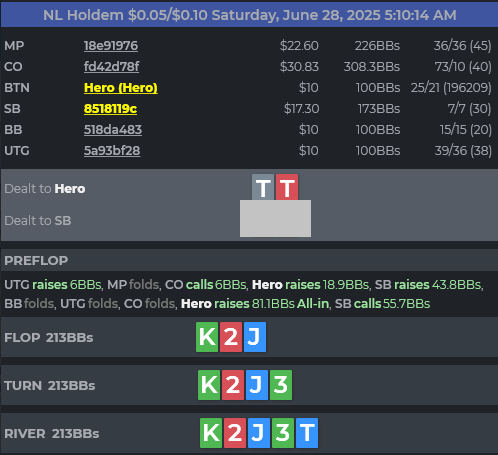Click the BTN position label
498x455 pixels.
coord(17,88)
